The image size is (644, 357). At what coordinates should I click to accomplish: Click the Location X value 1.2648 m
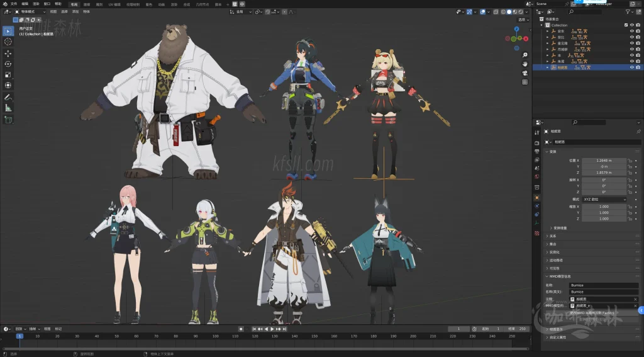pyautogui.click(x=604, y=161)
